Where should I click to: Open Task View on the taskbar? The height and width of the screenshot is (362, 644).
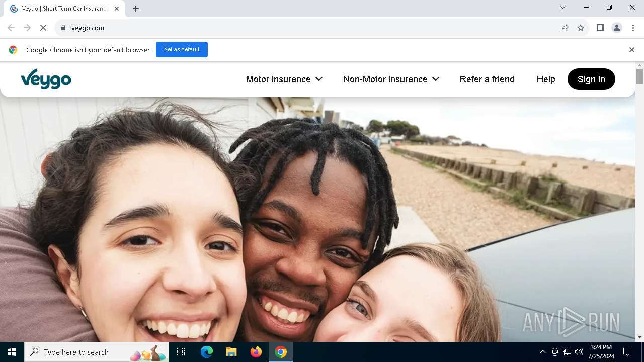tap(181, 352)
